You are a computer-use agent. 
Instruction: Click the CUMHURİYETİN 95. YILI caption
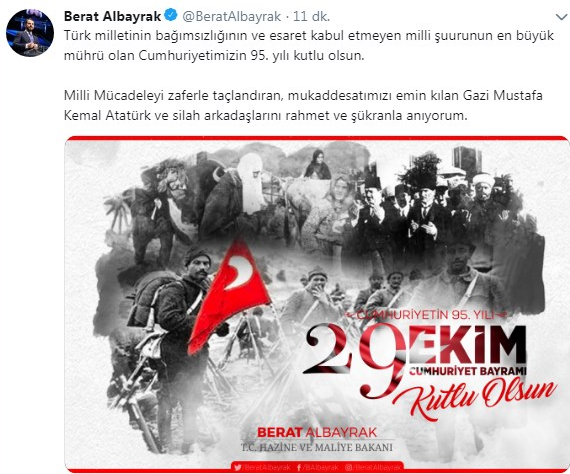point(425,315)
